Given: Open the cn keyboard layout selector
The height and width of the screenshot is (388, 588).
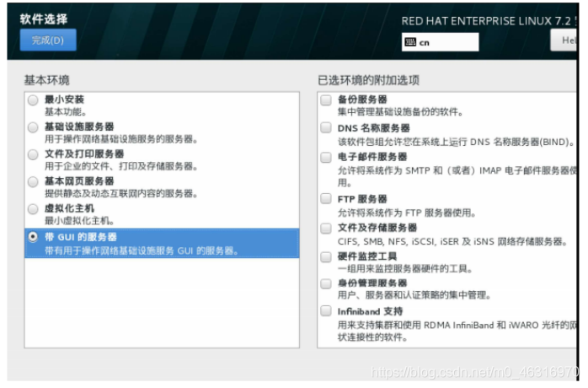Looking at the screenshot, I should click(440, 42).
